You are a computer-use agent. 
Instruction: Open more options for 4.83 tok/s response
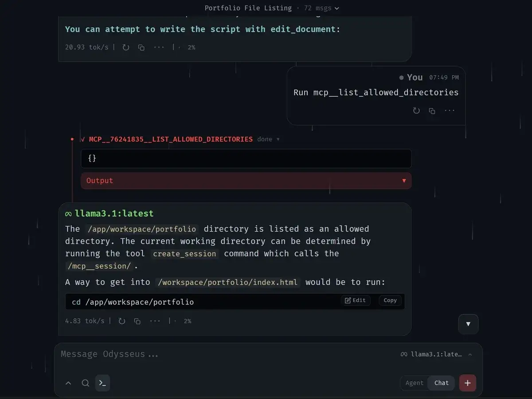click(155, 321)
